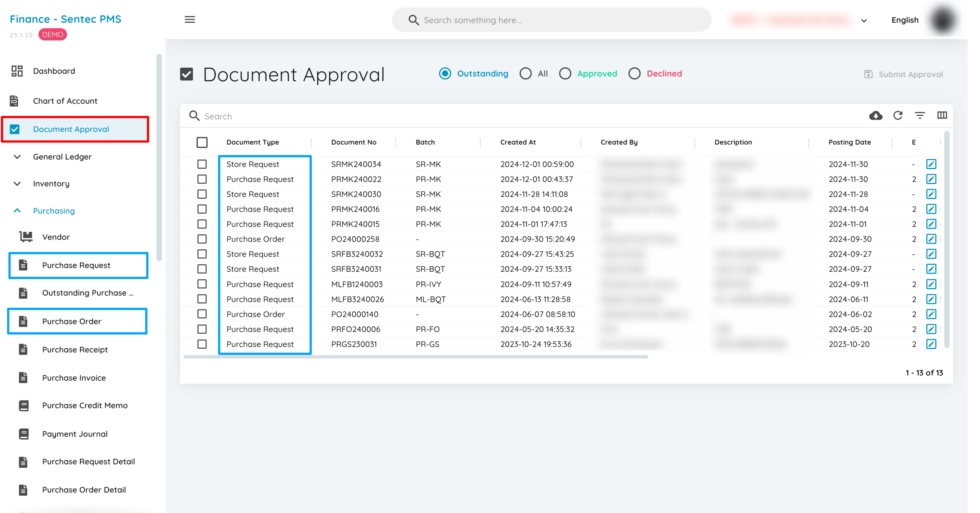Open Vendor page in sidebar

(x=56, y=237)
